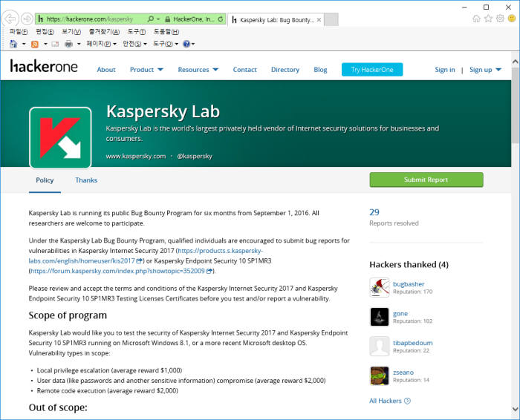Click the page scrollbar down arrow
The width and height of the screenshot is (520, 420).
pos(515,409)
